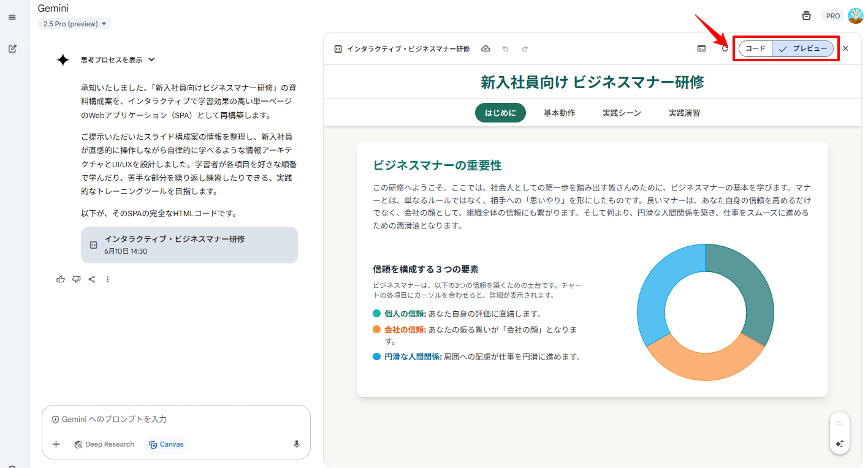Switch the Canvas to コード view
868x468 pixels.
755,48
